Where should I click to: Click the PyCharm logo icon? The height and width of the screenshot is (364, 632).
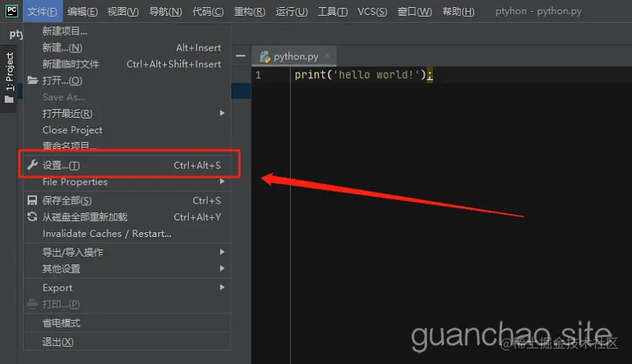click(11, 11)
